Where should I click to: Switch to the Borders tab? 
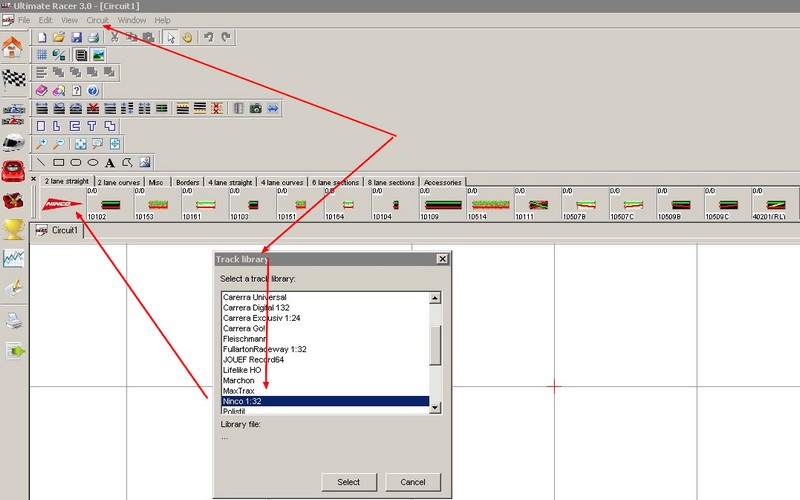pos(188,183)
